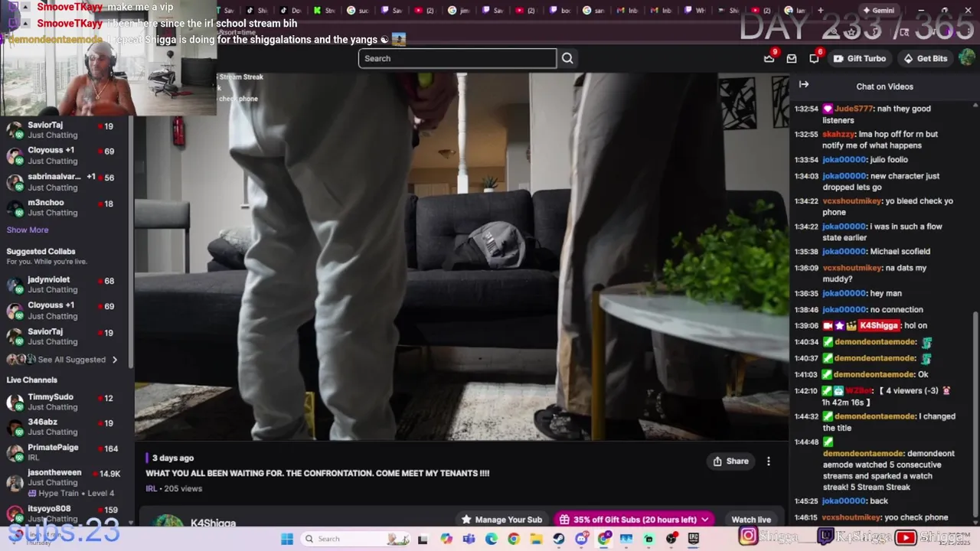Open File Explorer from the taskbar
Image resolution: width=980 pixels, height=551 pixels.
(x=537, y=539)
